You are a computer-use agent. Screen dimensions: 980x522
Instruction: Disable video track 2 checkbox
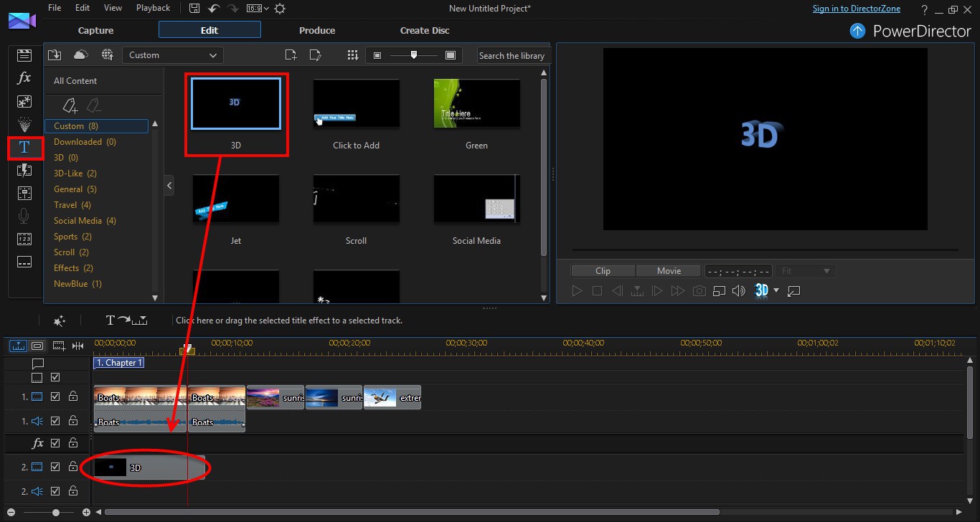coord(55,467)
